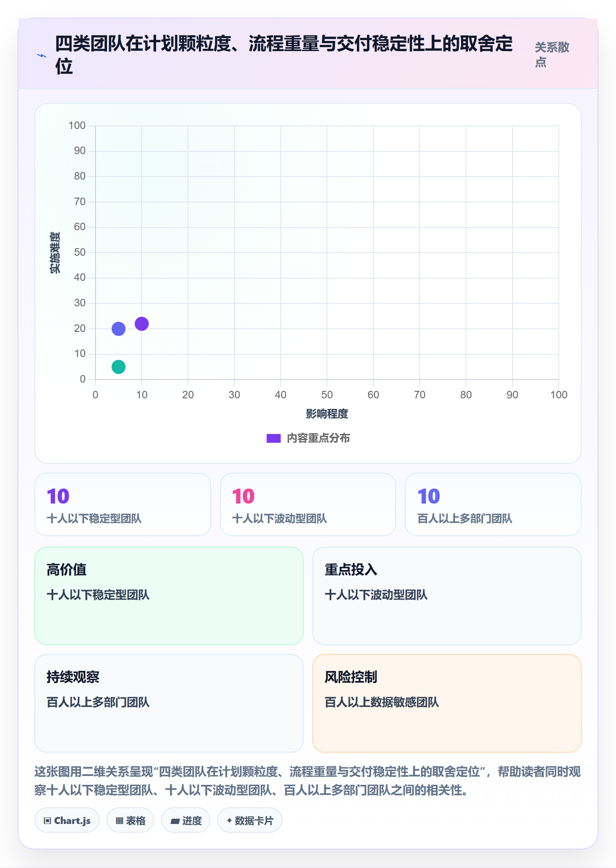The image size is (616, 868).
Task: Open the 风险控制 quadrant card
Action: 447,703
